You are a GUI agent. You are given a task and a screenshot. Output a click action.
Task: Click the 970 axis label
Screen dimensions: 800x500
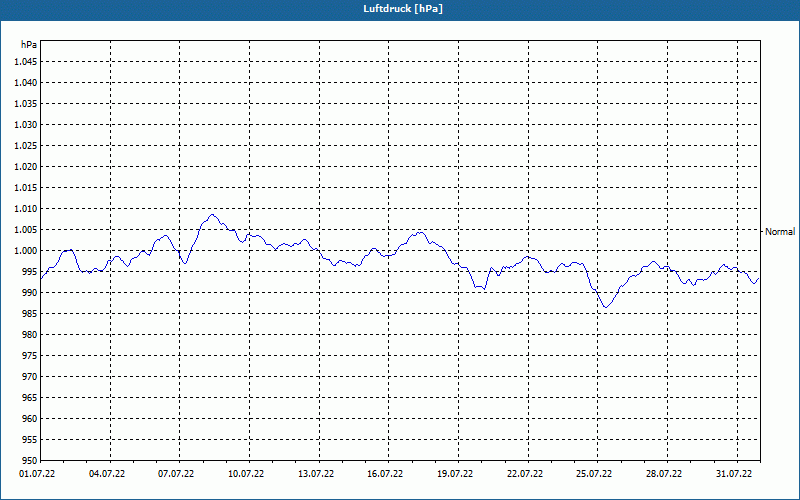pyautogui.click(x=31, y=377)
